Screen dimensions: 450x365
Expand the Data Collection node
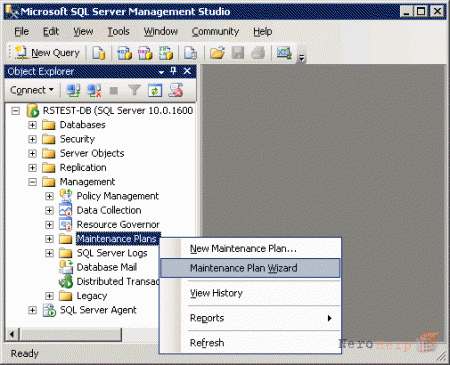click(49, 211)
